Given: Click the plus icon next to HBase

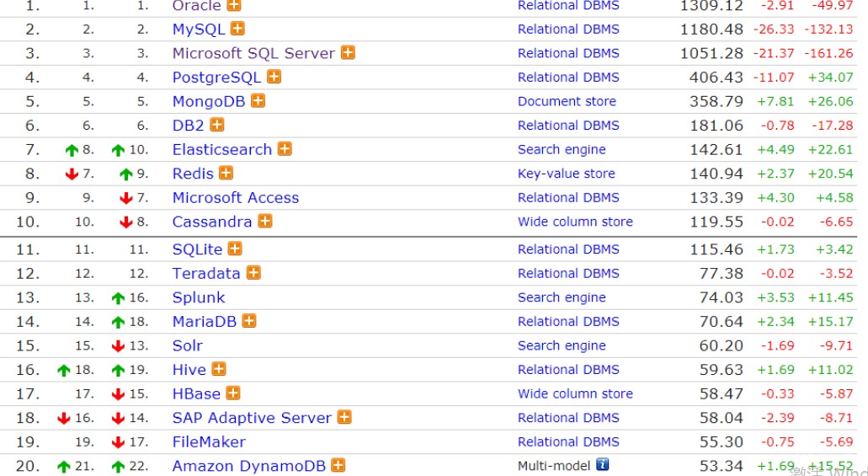Looking at the screenshot, I should (x=233, y=393).
